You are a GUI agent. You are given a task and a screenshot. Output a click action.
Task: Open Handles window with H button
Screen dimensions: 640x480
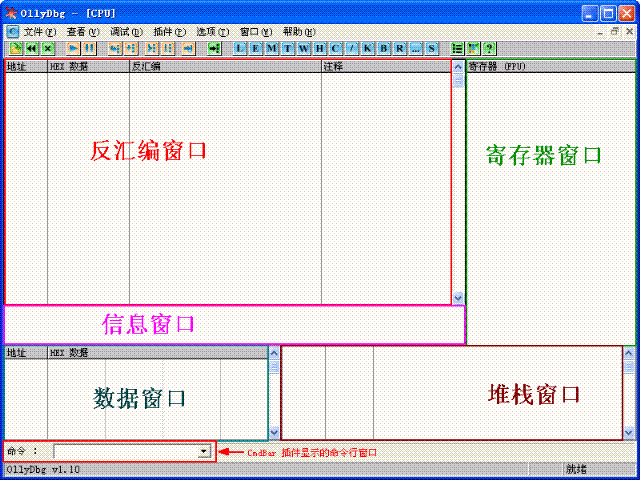pyautogui.click(x=320, y=49)
